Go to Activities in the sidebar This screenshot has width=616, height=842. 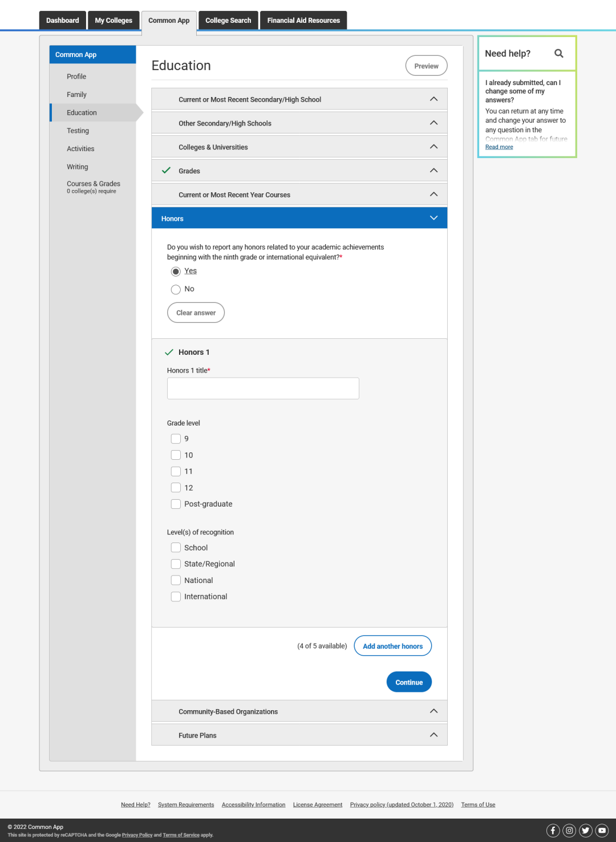[80, 149]
